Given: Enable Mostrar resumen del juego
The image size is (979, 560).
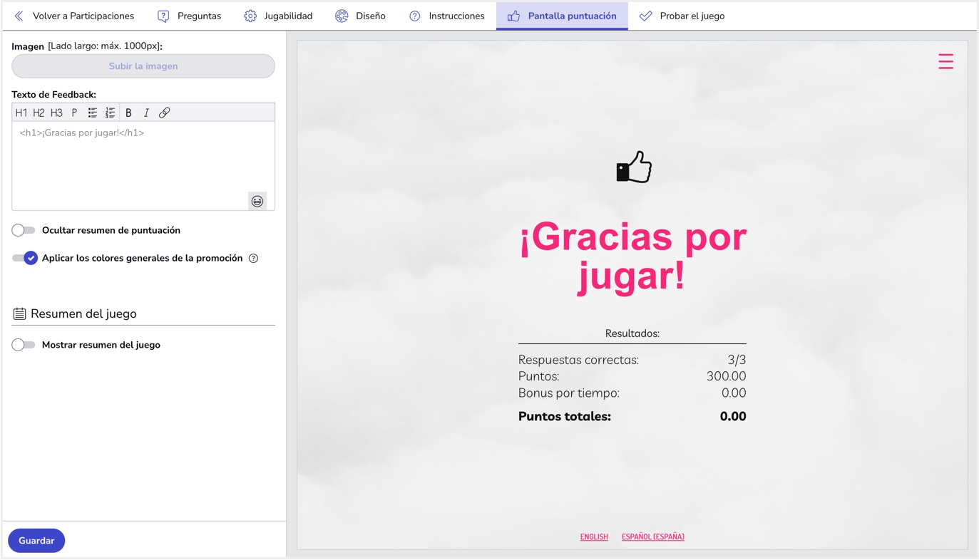Looking at the screenshot, I should 24,345.
